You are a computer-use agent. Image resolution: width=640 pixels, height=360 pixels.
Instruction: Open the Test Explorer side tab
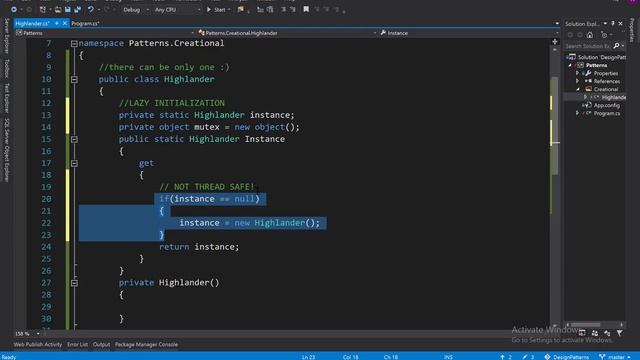coord(6,98)
